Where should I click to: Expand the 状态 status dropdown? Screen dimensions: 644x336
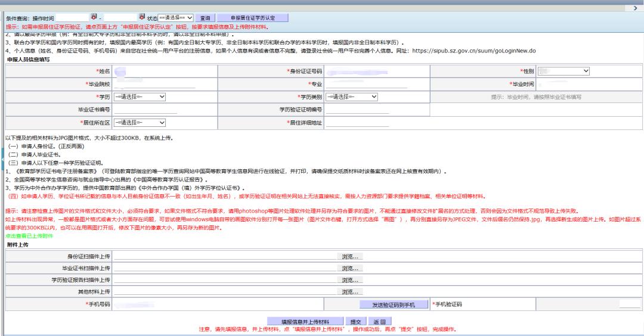[x=175, y=18]
